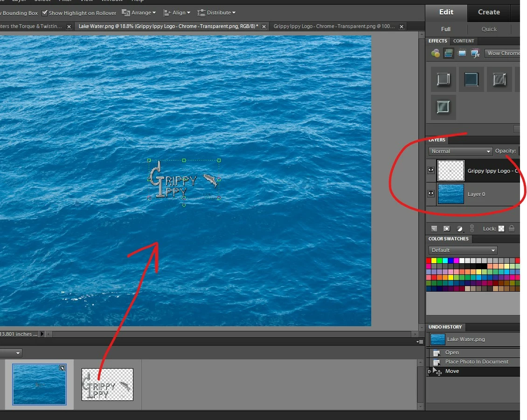Select Grippy Ippy Logo layer thumbnail
The height and width of the screenshot is (420, 527).
pyautogui.click(x=451, y=170)
